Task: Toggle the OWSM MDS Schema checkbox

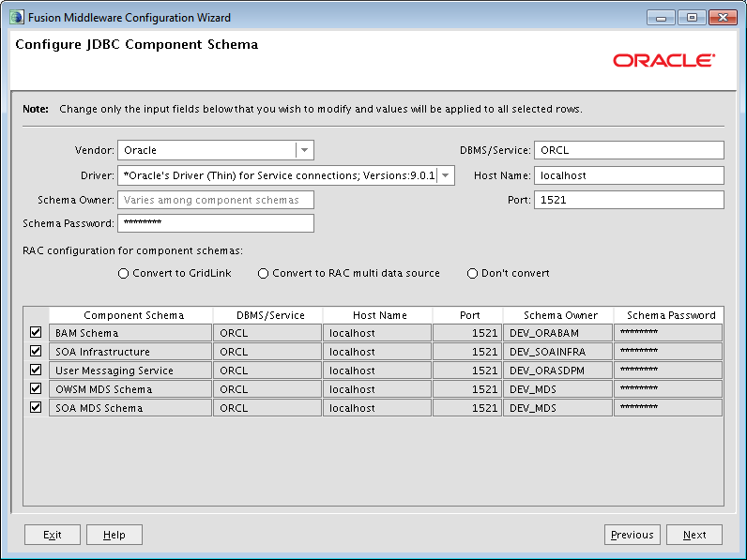Action: tap(36, 388)
